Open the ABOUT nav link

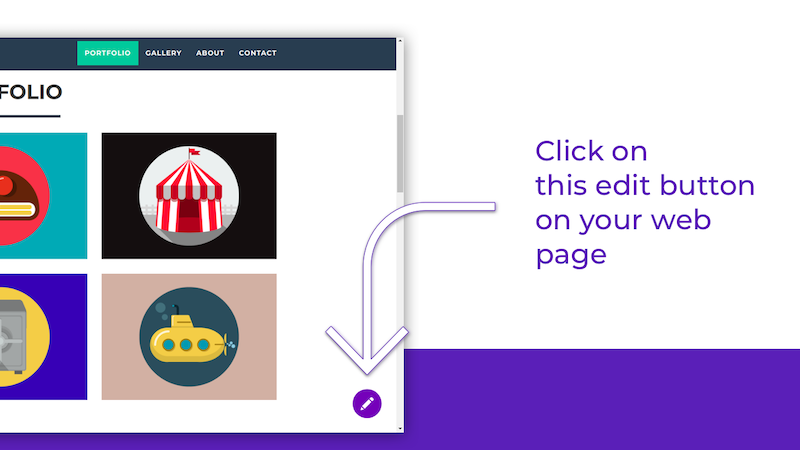[210, 53]
